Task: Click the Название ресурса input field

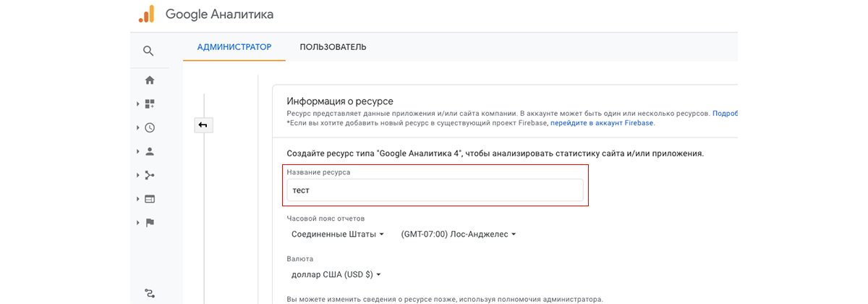Action: pos(435,190)
